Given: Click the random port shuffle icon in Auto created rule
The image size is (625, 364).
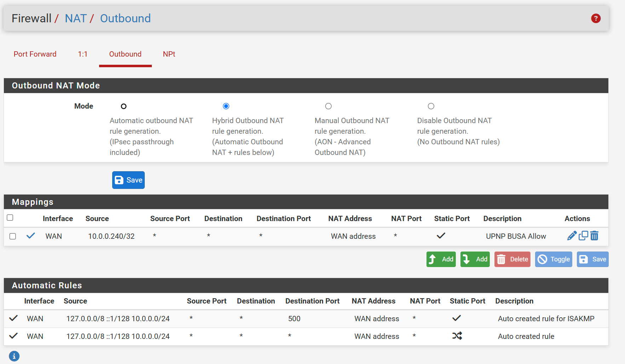Looking at the screenshot, I should [x=457, y=336].
